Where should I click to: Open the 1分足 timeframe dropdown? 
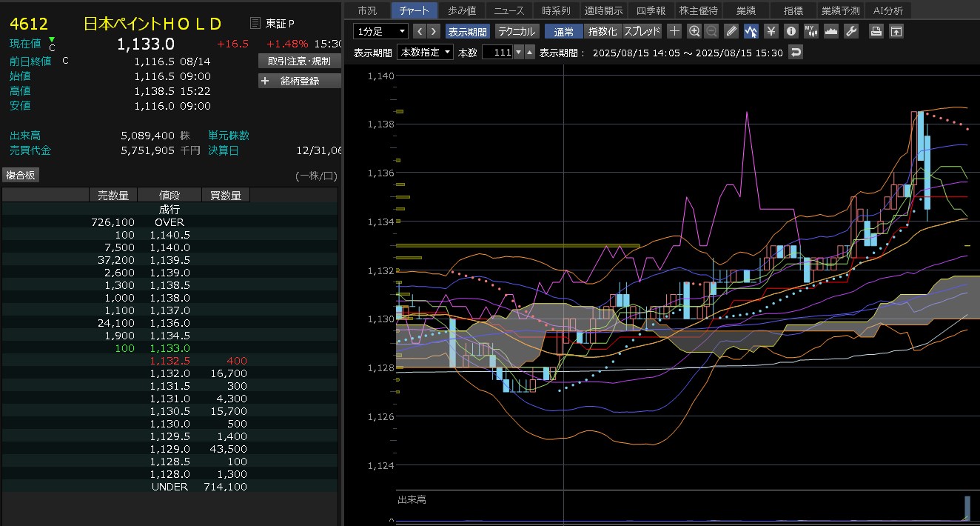click(380, 31)
